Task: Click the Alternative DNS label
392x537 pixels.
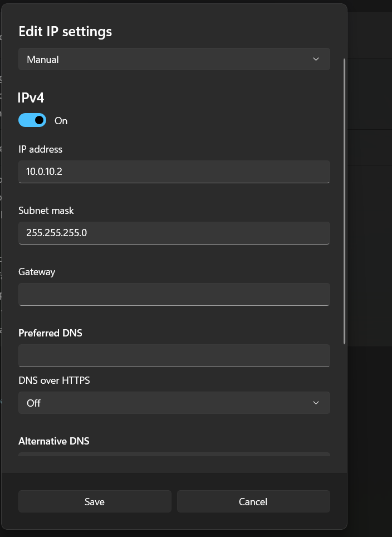Action: click(54, 441)
